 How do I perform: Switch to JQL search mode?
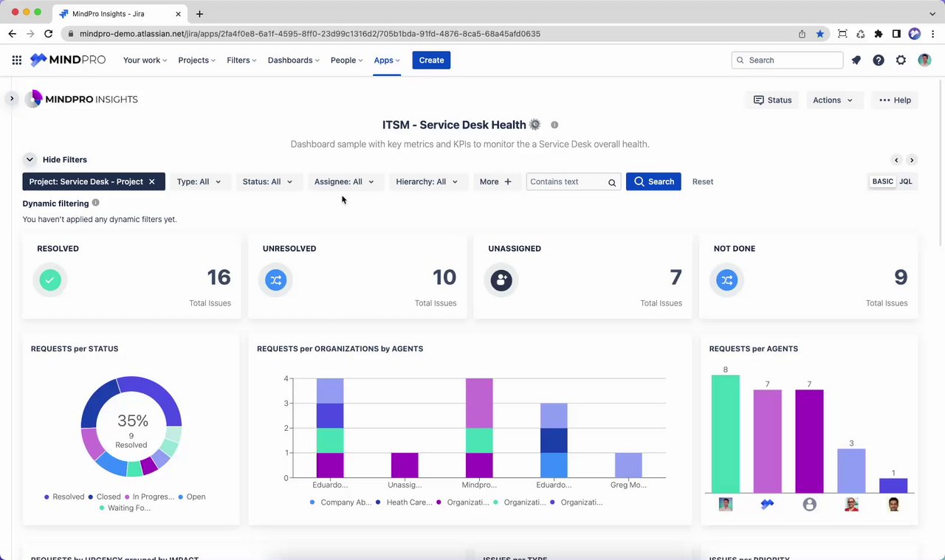(906, 182)
